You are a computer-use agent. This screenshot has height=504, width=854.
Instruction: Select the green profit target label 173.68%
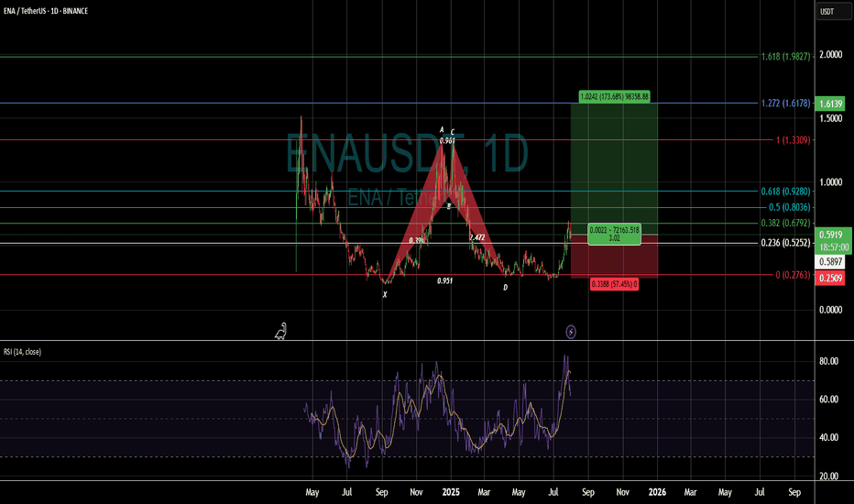(614, 97)
